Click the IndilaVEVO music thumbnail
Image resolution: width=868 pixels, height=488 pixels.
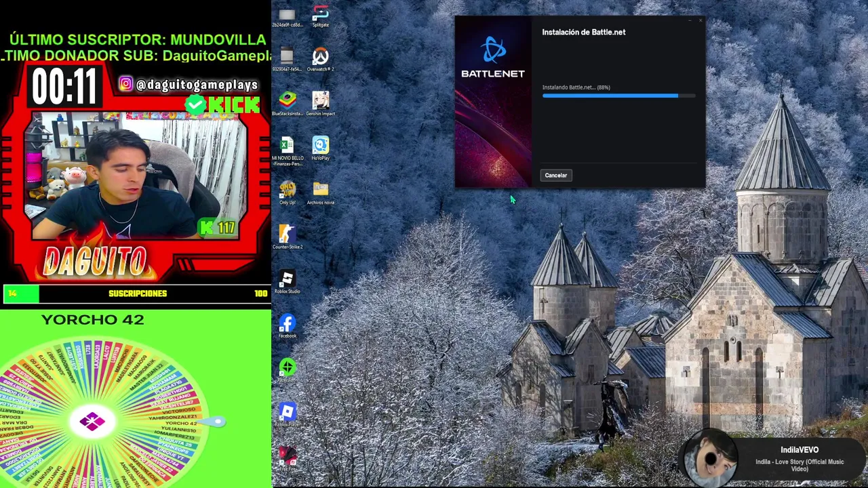click(x=709, y=460)
